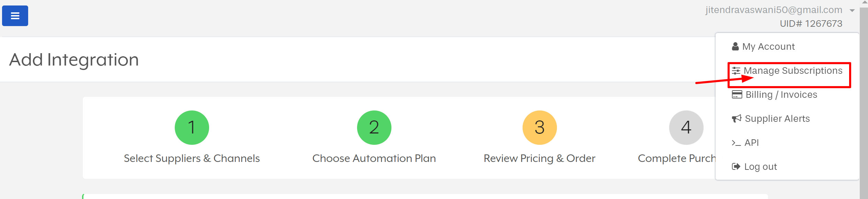Select step 3 yellow circle
Screen dimensions: 868x199
(x=539, y=128)
